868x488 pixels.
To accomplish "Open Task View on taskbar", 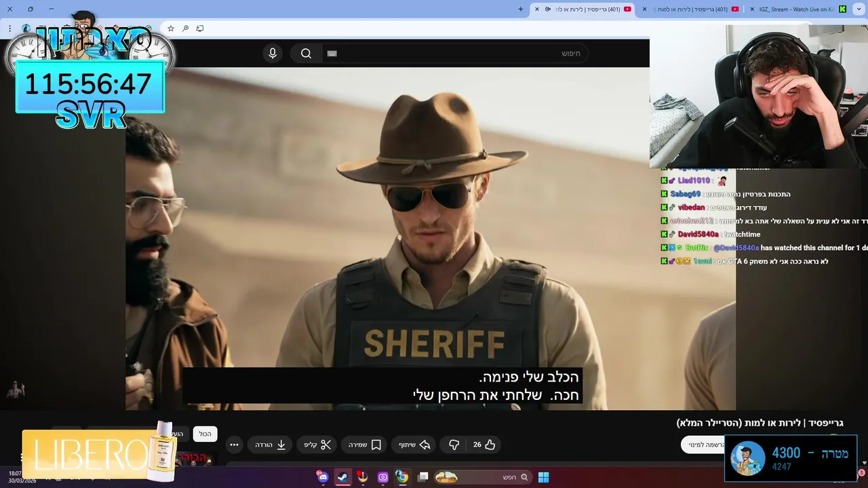I will point(423,477).
